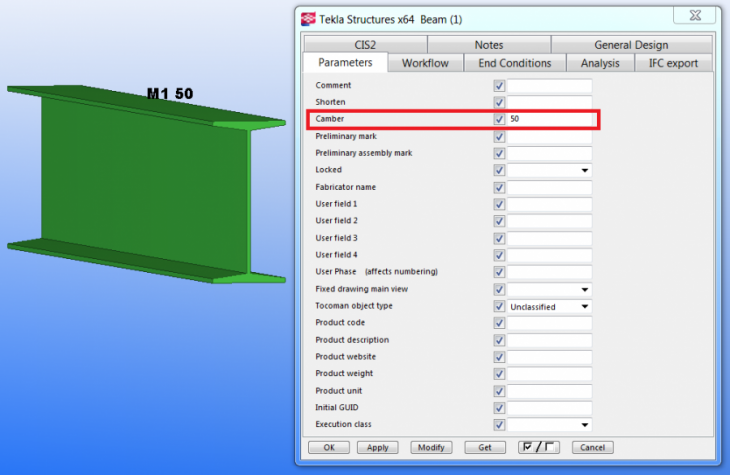730x475 pixels.
Task: Click the Tekla Structures title bar logo icon
Action: click(x=308, y=19)
